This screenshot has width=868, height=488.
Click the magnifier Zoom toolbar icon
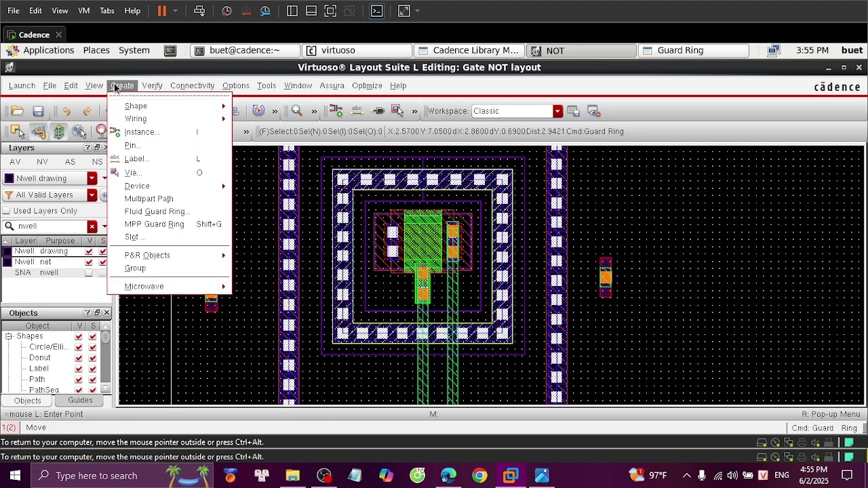296,111
